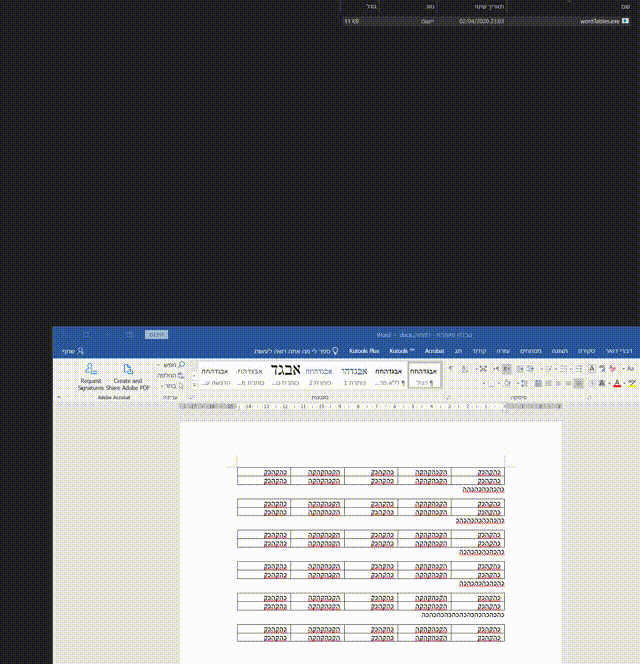
Task: Click the character shading A icon
Action: pos(602,384)
